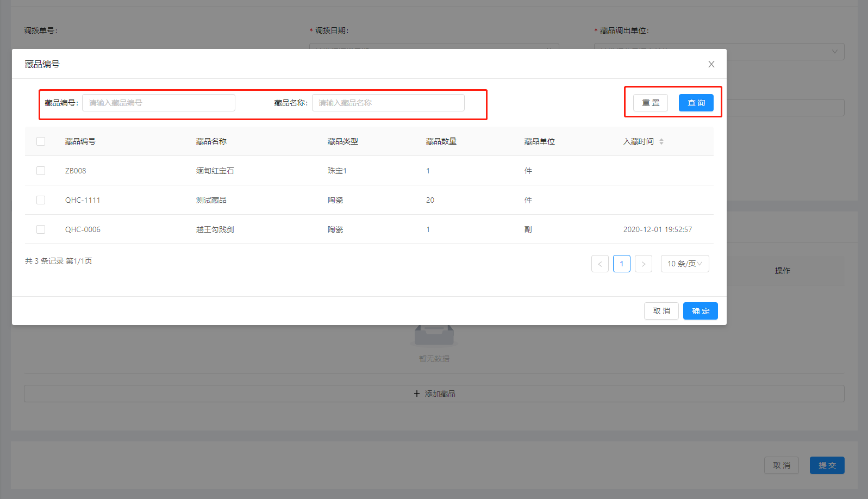The height and width of the screenshot is (499, 868).
Task: Sort the table by the 入藏时间 column header
Action: point(639,141)
